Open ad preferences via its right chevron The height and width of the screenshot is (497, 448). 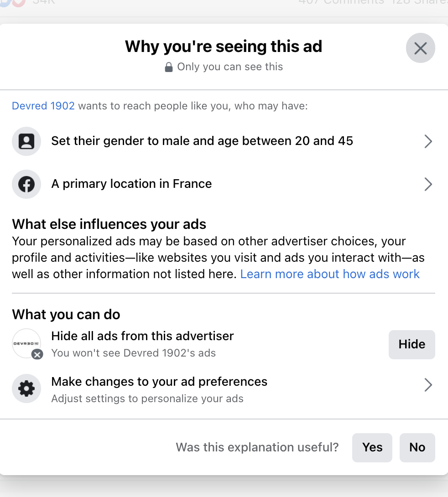click(428, 385)
